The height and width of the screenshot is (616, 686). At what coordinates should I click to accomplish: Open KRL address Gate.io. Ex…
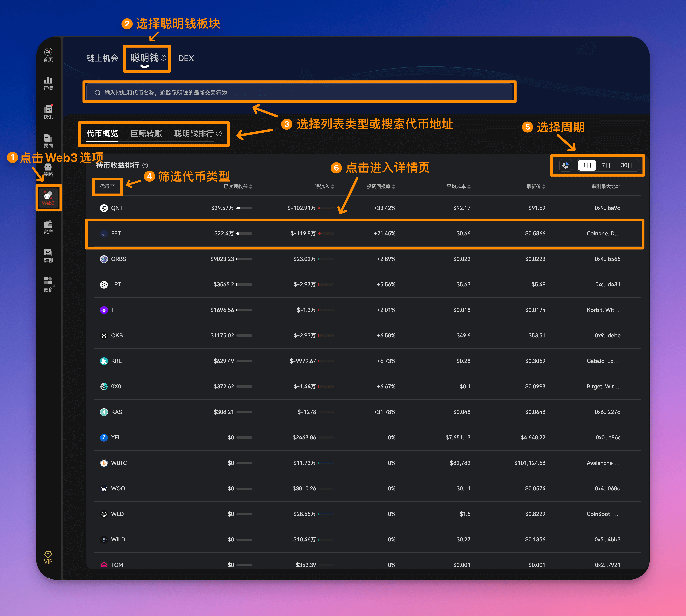tap(603, 361)
